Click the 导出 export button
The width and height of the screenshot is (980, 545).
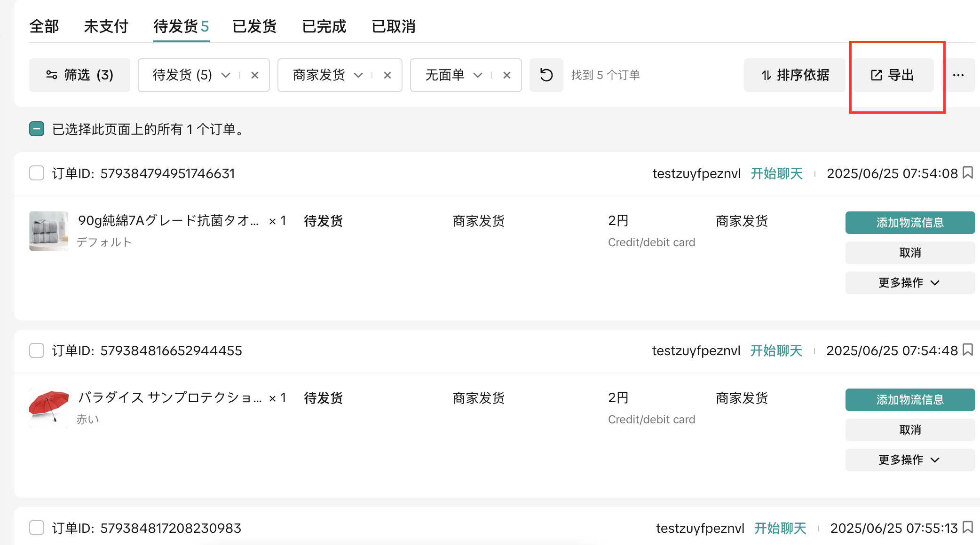pos(893,75)
